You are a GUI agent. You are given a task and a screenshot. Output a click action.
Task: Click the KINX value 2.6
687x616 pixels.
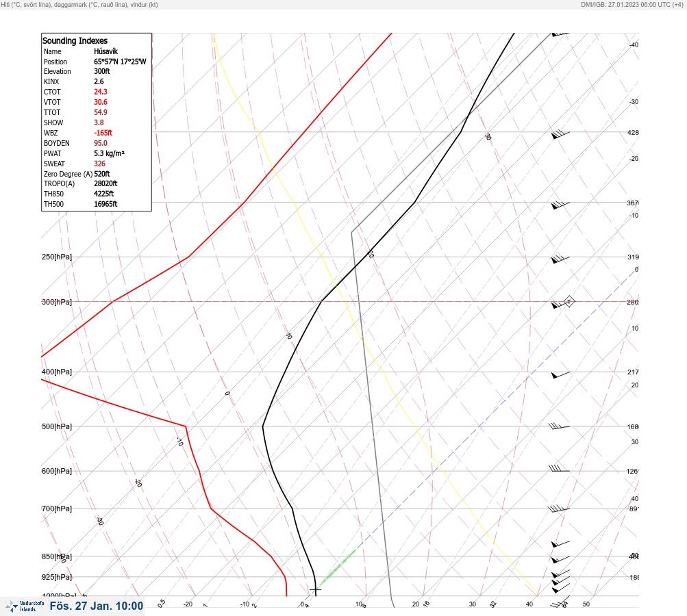coord(99,81)
